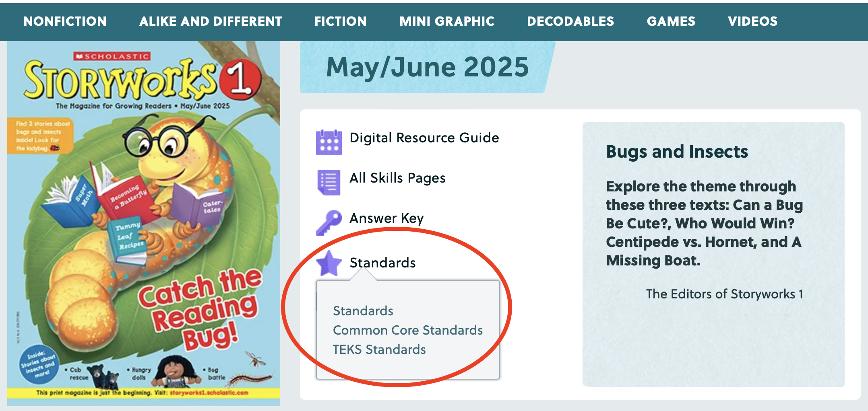Click the purple star icon beside Standards

tap(329, 263)
